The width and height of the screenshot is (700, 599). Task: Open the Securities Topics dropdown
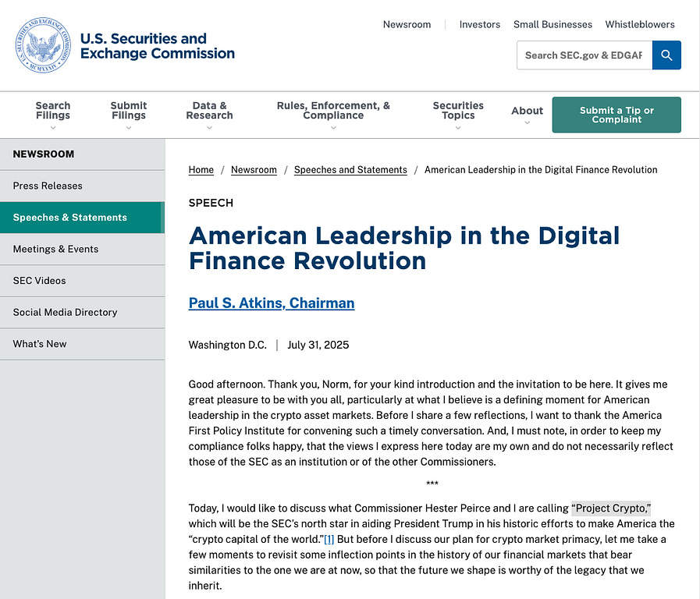pyautogui.click(x=458, y=115)
